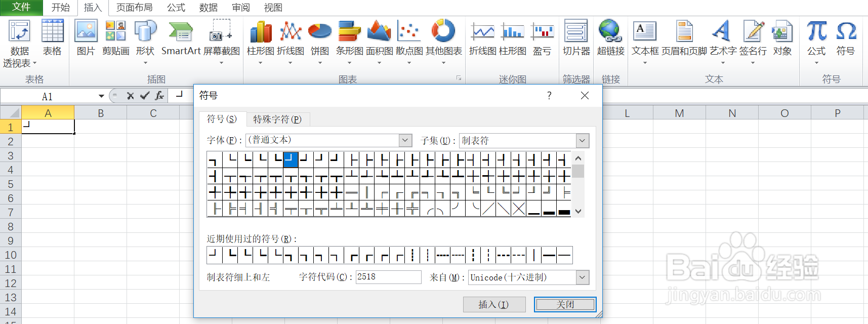The width and height of the screenshot is (868, 324).
Task: Insert Win/Loss (盈亏) sparkline
Action: tap(542, 38)
